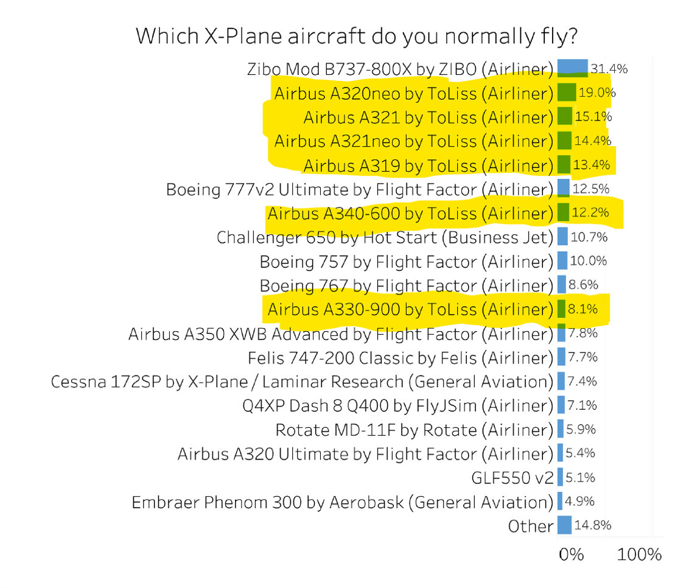The image size is (700, 588).
Task: Click the Airbus A321neo by ToLiss label
Action: click(x=413, y=141)
